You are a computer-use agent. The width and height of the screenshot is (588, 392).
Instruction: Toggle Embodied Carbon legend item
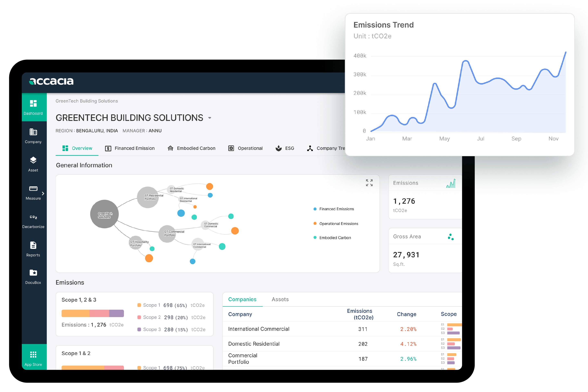point(332,237)
